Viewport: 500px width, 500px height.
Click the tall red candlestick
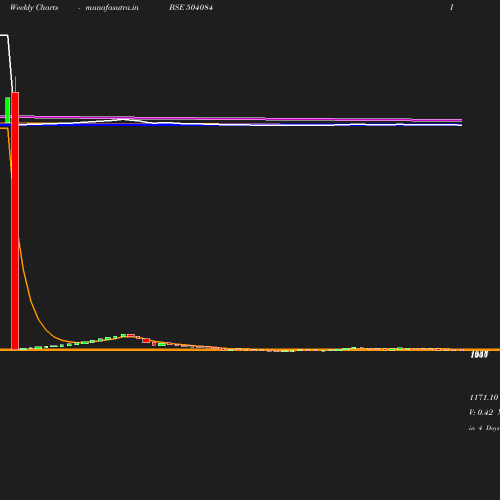coord(15,221)
